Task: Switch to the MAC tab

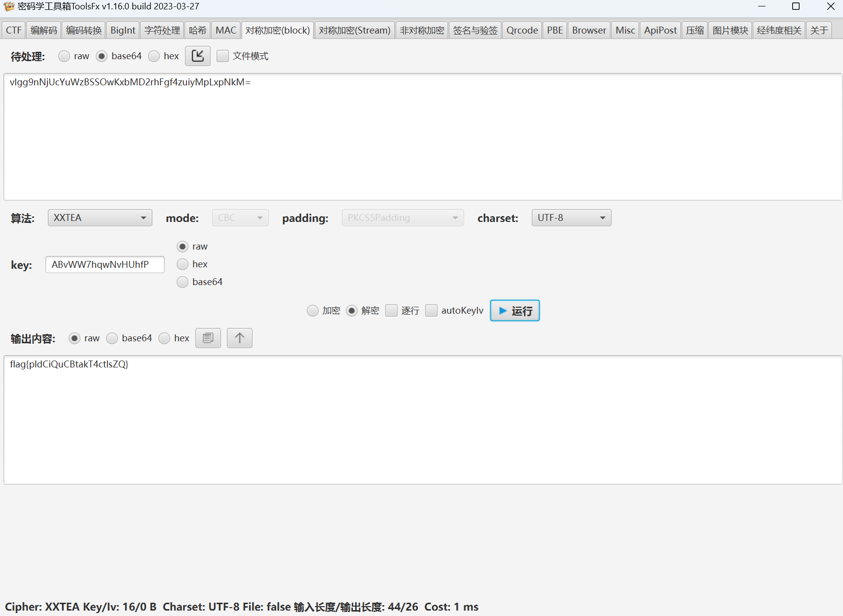Action: pyautogui.click(x=226, y=30)
